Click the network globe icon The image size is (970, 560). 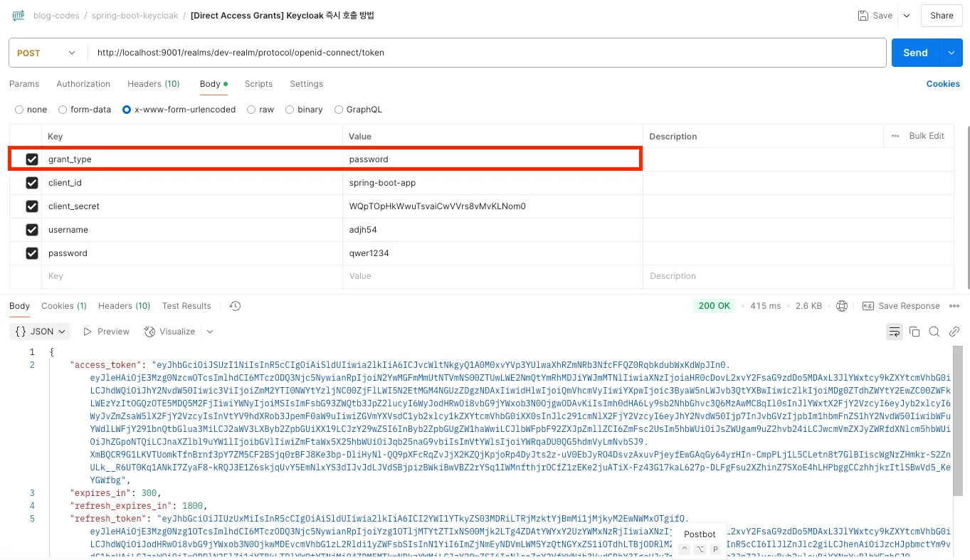pyautogui.click(x=842, y=306)
